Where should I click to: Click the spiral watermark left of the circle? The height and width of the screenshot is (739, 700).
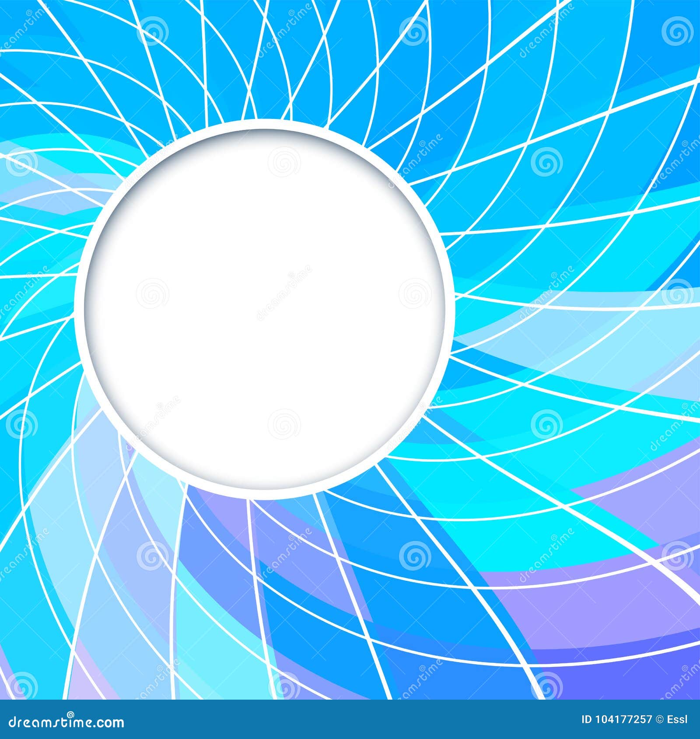click(21, 424)
